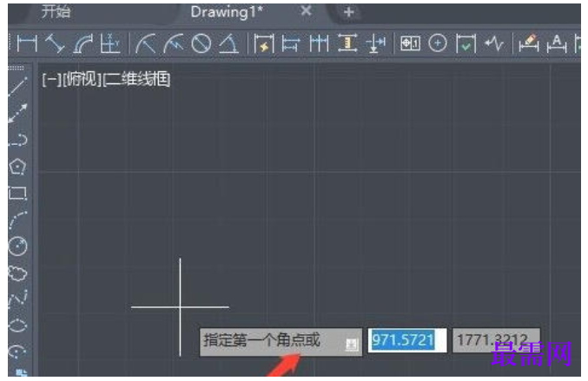Viewport: 588px width, 381px height.
Task: Select the Polyline tool
Action: point(17,140)
